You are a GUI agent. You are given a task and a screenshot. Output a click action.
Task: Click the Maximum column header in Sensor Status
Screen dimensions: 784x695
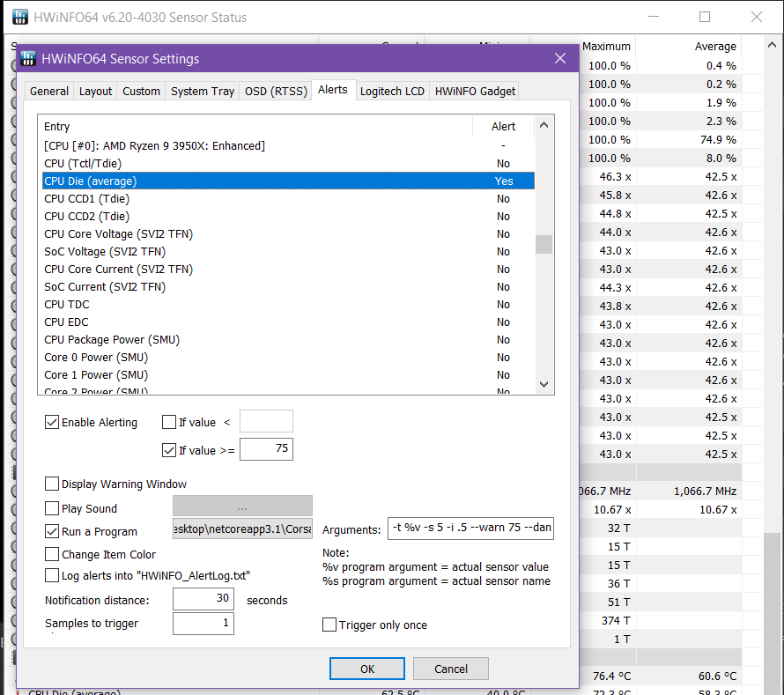click(606, 47)
